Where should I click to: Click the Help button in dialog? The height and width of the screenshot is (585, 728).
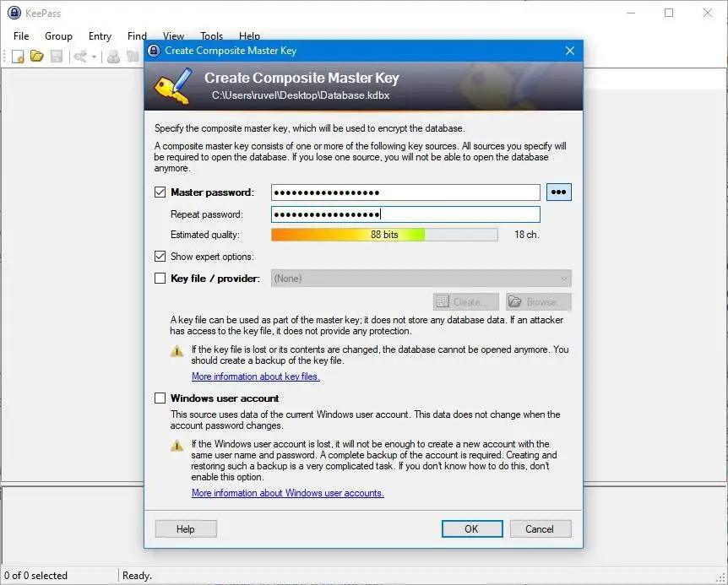[186, 529]
